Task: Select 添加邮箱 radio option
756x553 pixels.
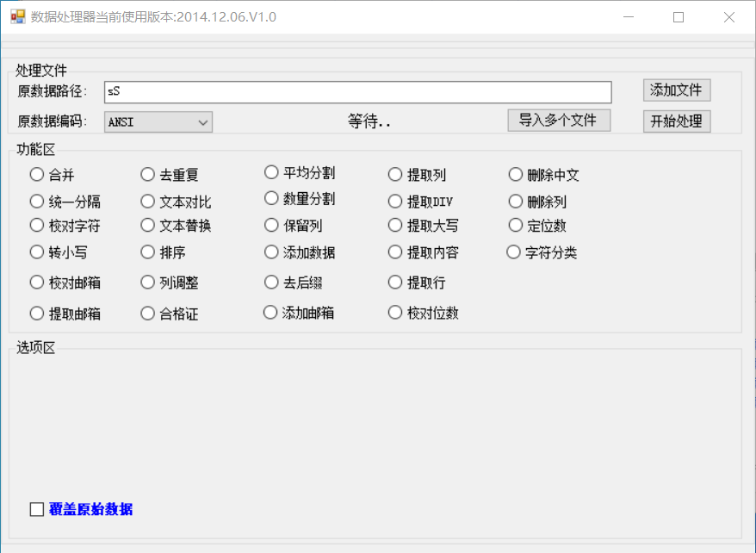Action: tap(270, 313)
